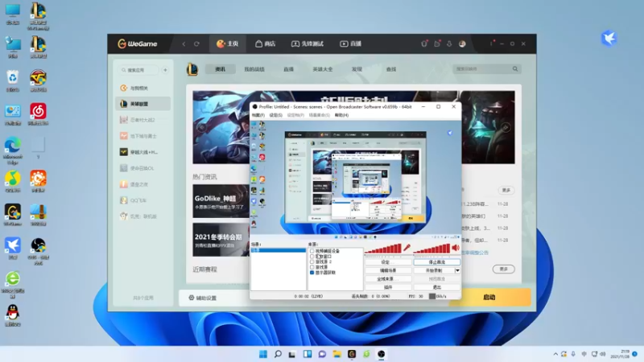
Task: Open the OBS 设定(S) menu
Action: (275, 115)
